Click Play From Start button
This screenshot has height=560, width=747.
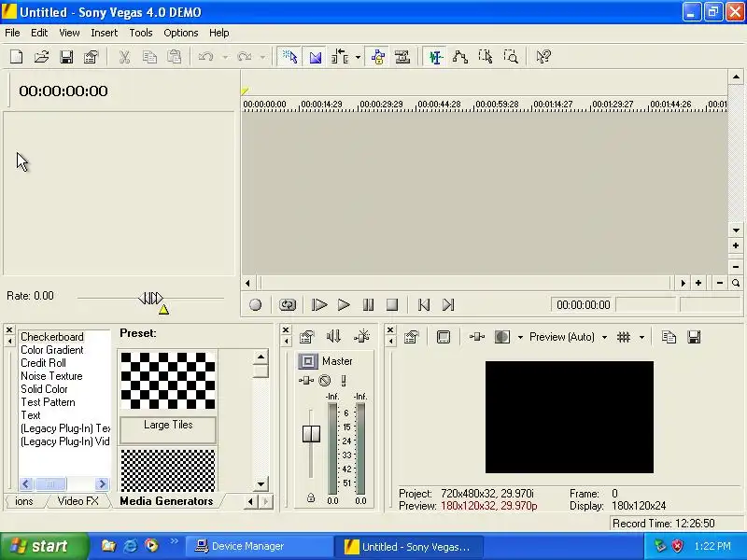click(x=318, y=305)
